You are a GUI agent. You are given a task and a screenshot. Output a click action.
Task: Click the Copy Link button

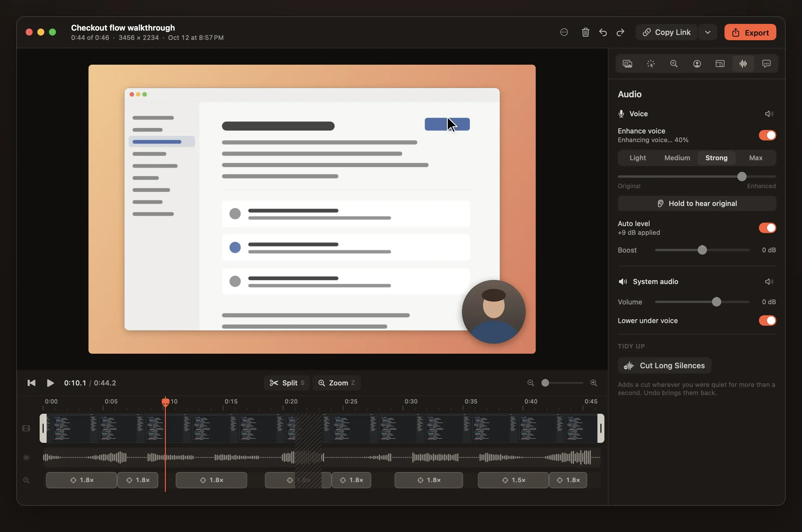(666, 32)
